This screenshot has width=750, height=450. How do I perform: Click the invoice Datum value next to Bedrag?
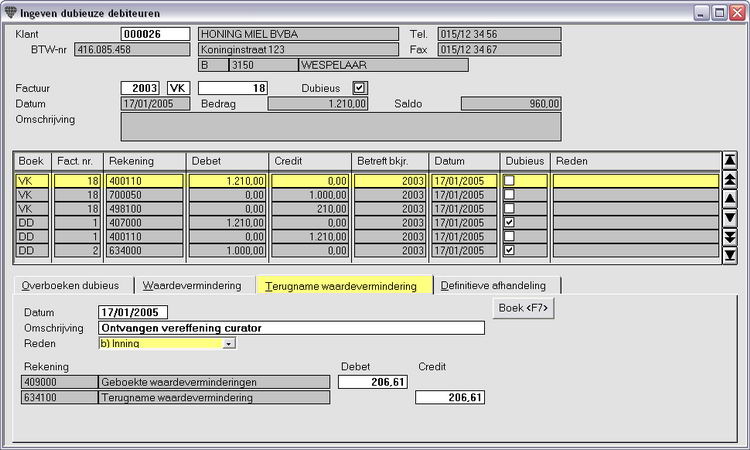point(155,103)
